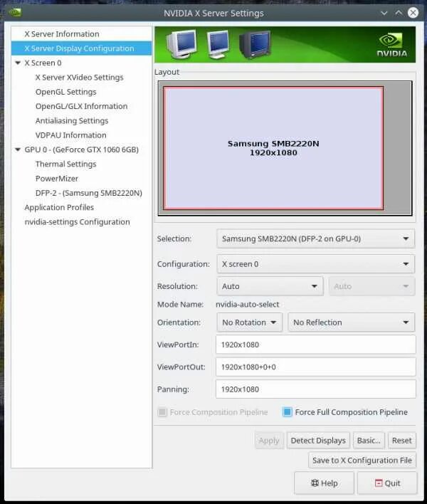
Task: Click Save to X Configuration File
Action: click(x=362, y=461)
